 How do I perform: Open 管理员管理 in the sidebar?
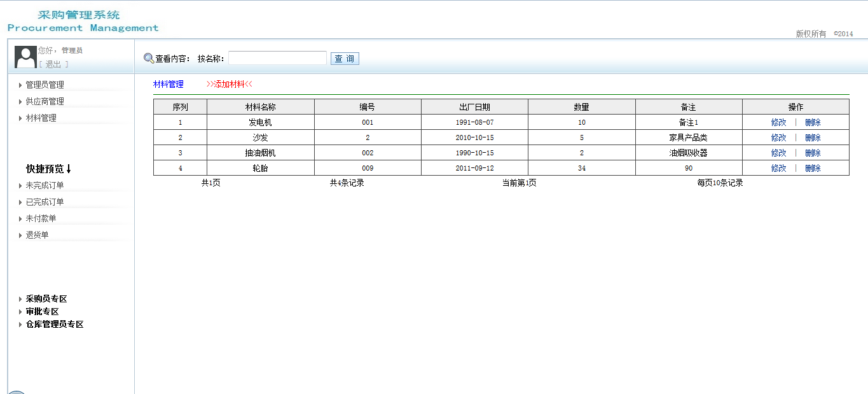click(45, 85)
